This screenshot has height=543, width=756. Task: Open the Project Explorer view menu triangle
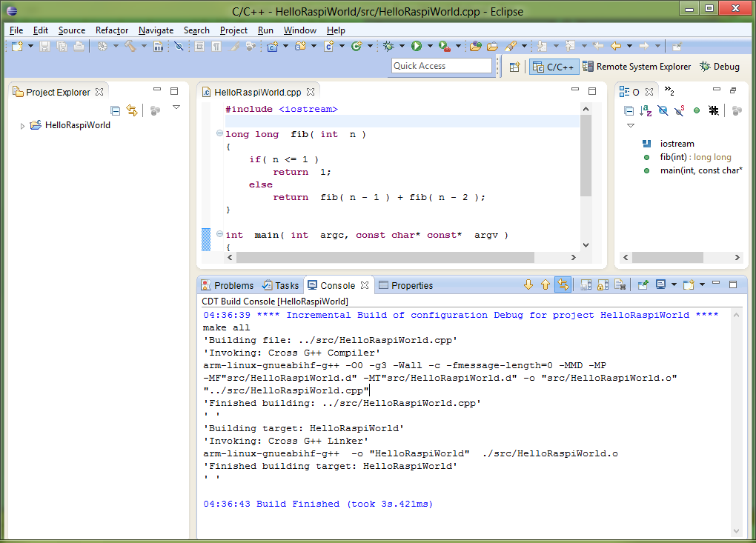(176, 107)
